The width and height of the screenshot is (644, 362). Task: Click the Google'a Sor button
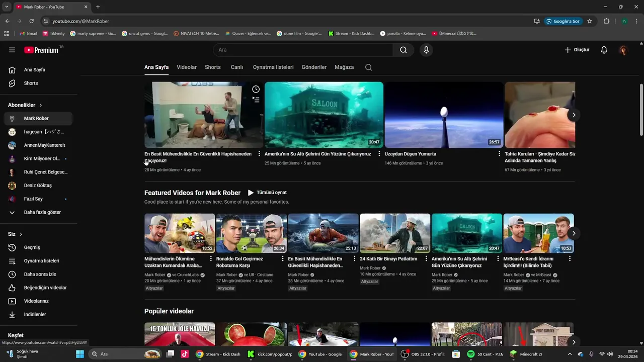click(x=562, y=21)
